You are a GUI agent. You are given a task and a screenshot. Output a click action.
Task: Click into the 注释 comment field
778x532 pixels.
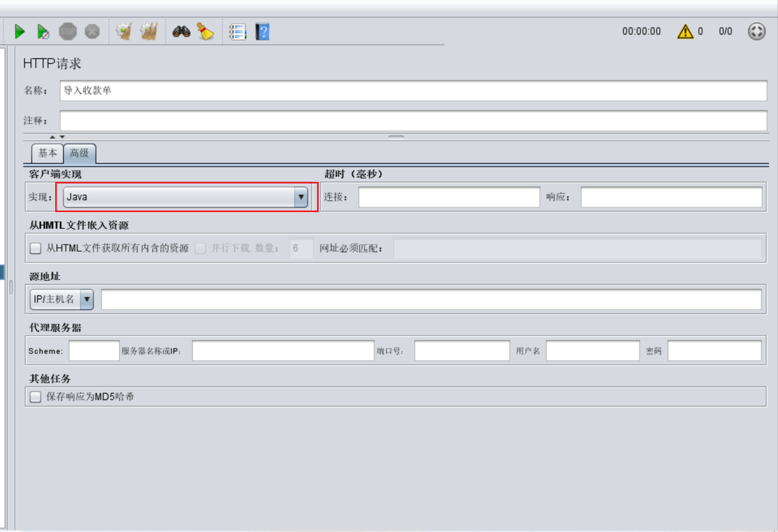click(x=413, y=121)
